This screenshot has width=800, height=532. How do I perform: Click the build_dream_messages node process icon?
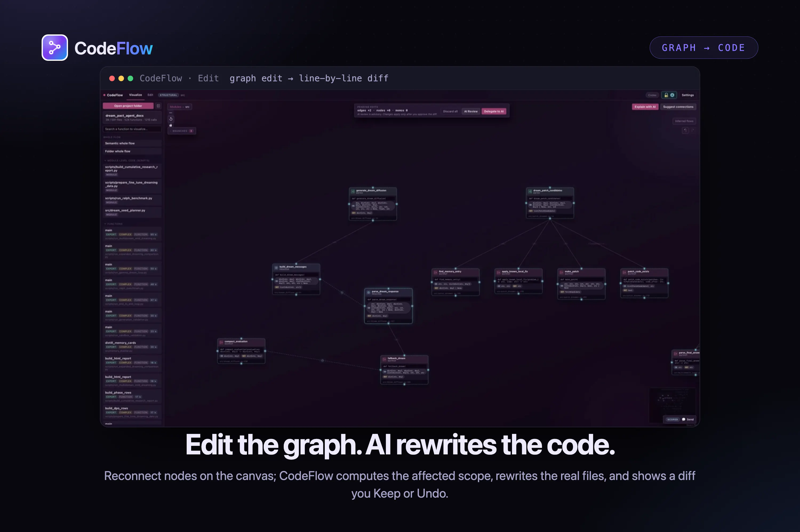tap(276, 268)
